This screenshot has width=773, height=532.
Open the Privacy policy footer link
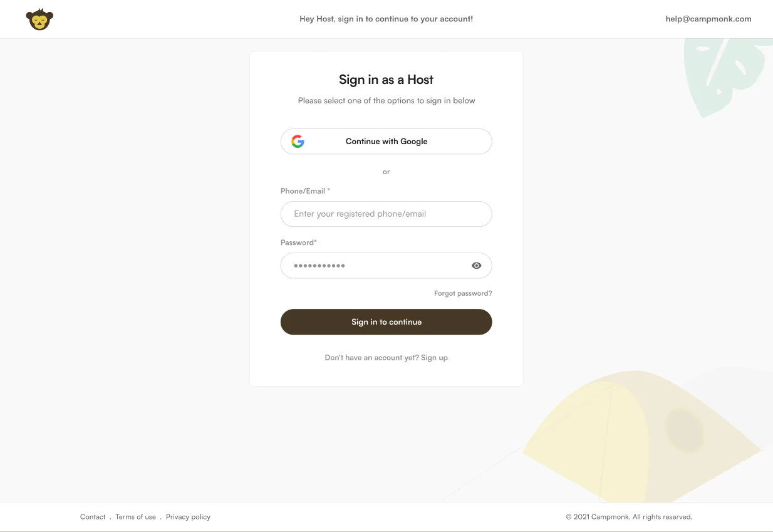(188, 517)
